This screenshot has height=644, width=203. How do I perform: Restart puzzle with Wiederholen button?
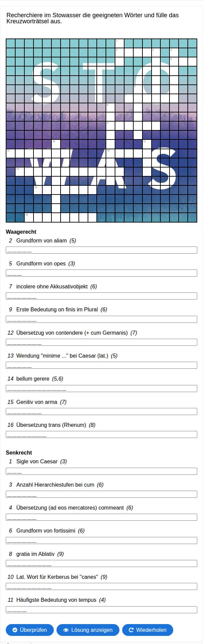point(148,630)
